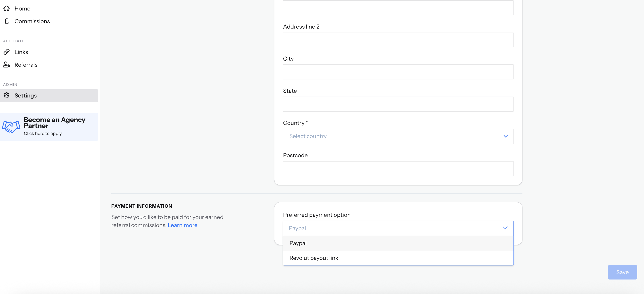Open the Commissions sidebar item

(x=32, y=21)
